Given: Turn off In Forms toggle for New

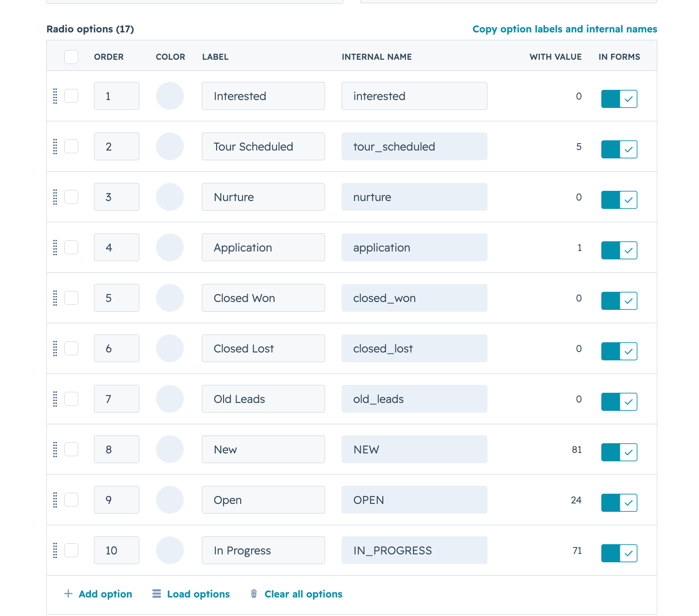Looking at the screenshot, I should tap(619, 452).
